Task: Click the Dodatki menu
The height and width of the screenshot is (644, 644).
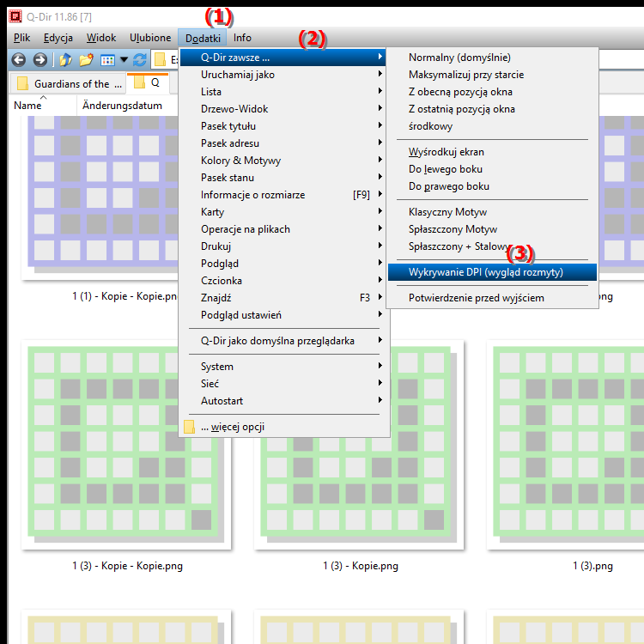Action: [203, 38]
